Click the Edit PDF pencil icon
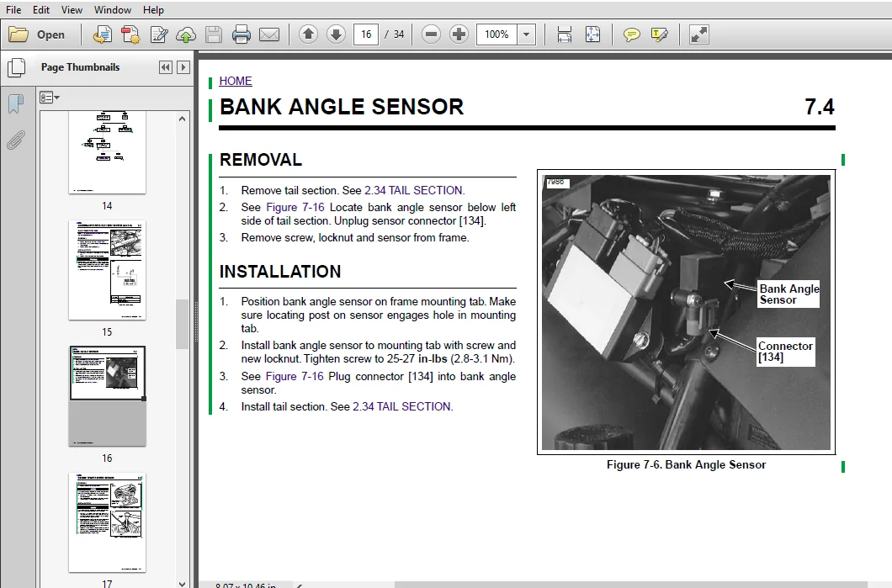 tap(158, 34)
